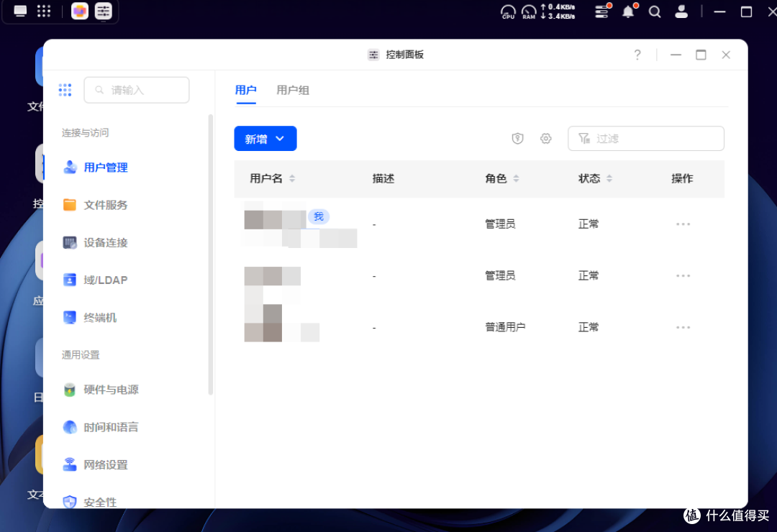Click the 用户管理 sidebar icon
Screen dimensions: 777x532
(x=70, y=168)
